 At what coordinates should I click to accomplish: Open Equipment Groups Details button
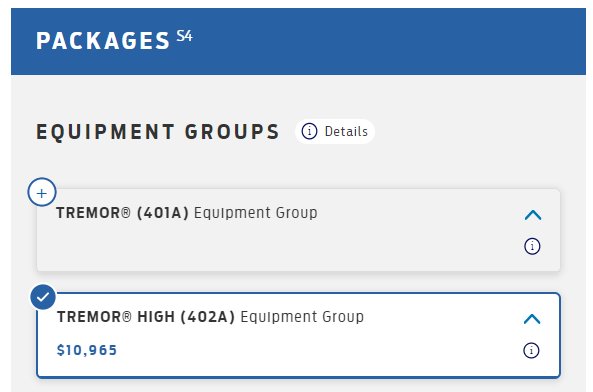pyautogui.click(x=335, y=131)
